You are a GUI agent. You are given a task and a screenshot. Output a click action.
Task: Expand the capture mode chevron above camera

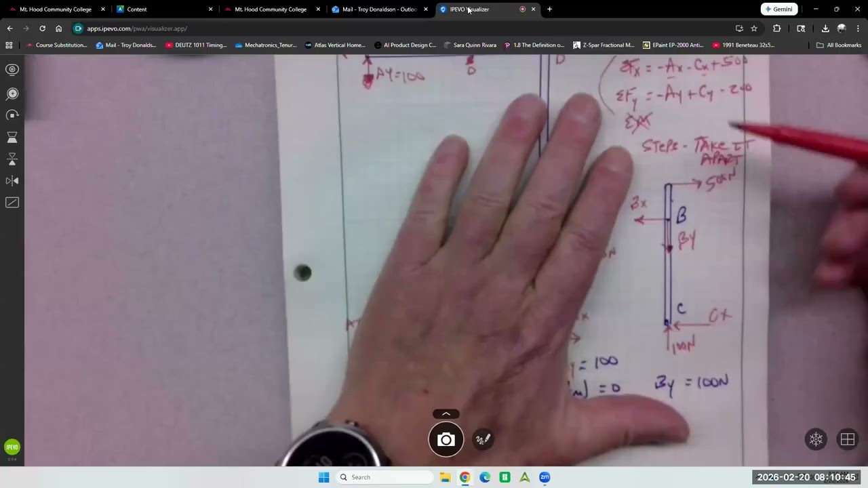point(446,414)
